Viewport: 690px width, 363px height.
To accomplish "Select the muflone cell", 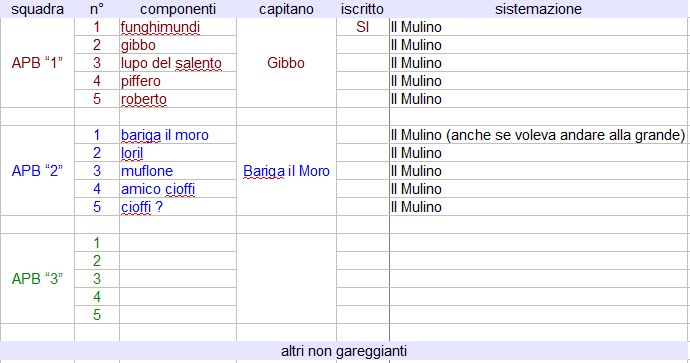I will pos(178,171).
